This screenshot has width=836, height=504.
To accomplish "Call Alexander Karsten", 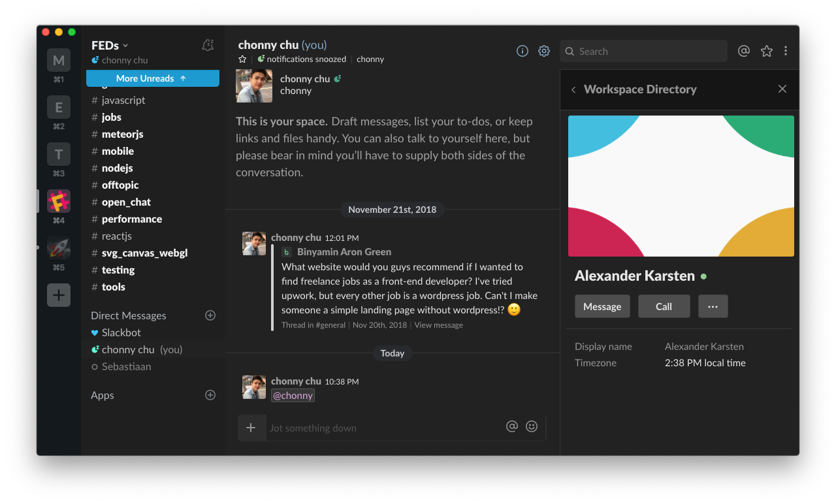I will coord(664,306).
